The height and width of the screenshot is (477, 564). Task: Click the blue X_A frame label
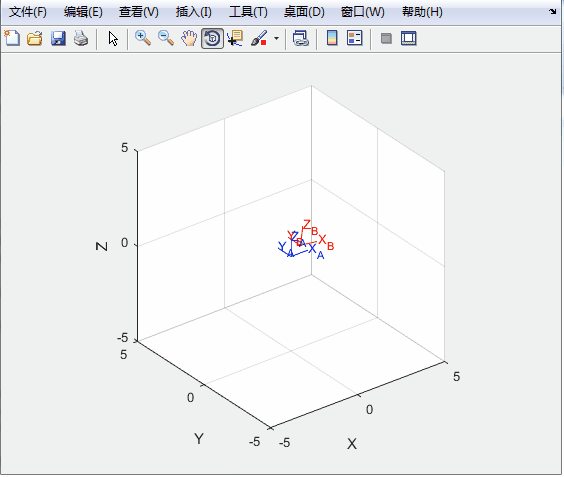[316, 251]
